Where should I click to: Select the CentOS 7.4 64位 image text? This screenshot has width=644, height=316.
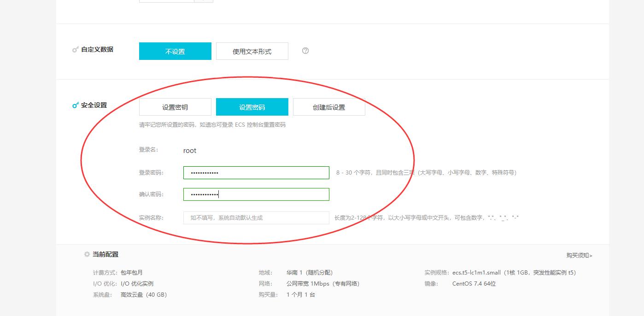coord(474,284)
